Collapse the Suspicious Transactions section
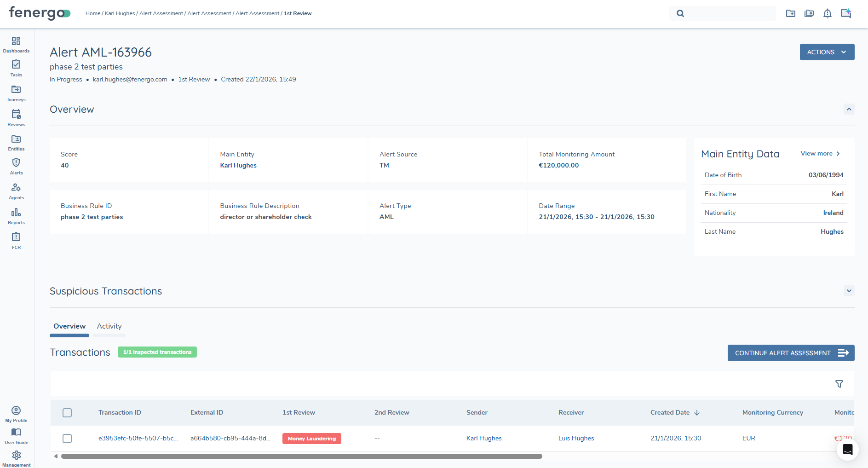 pos(849,291)
